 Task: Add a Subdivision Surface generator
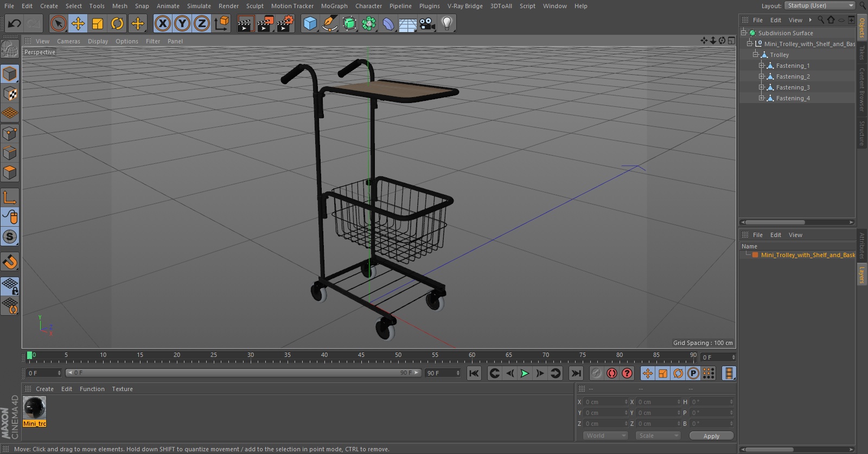point(349,23)
